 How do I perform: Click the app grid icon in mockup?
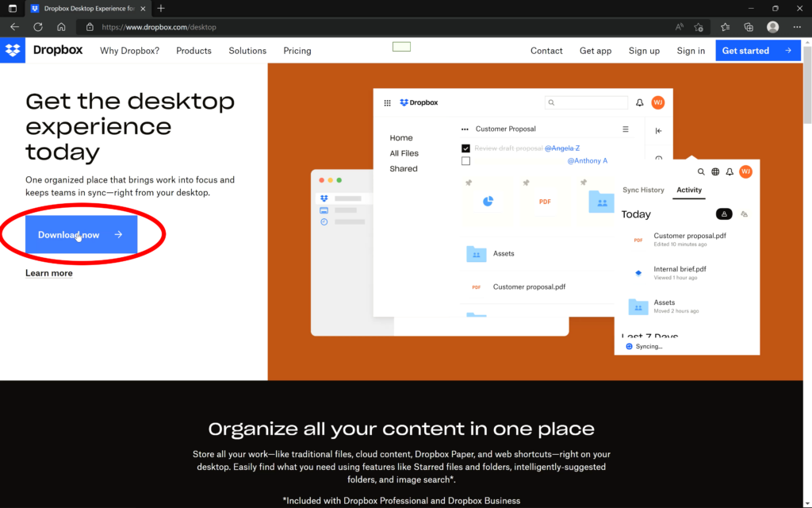(387, 102)
